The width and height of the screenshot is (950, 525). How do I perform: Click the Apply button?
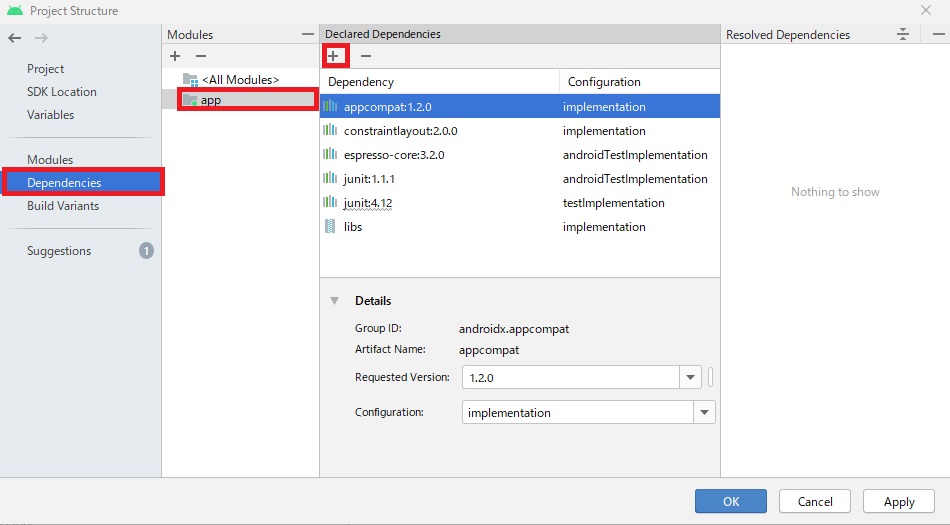pyautogui.click(x=899, y=502)
